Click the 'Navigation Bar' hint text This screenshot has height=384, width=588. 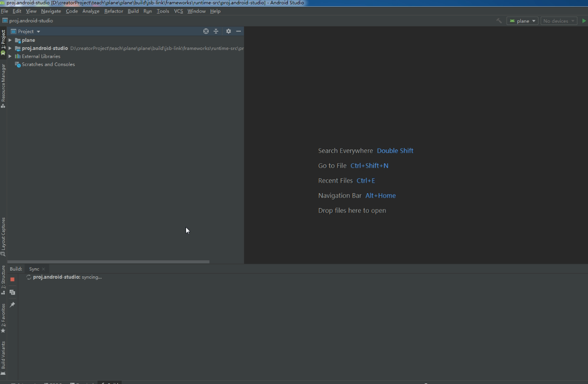[340, 196]
